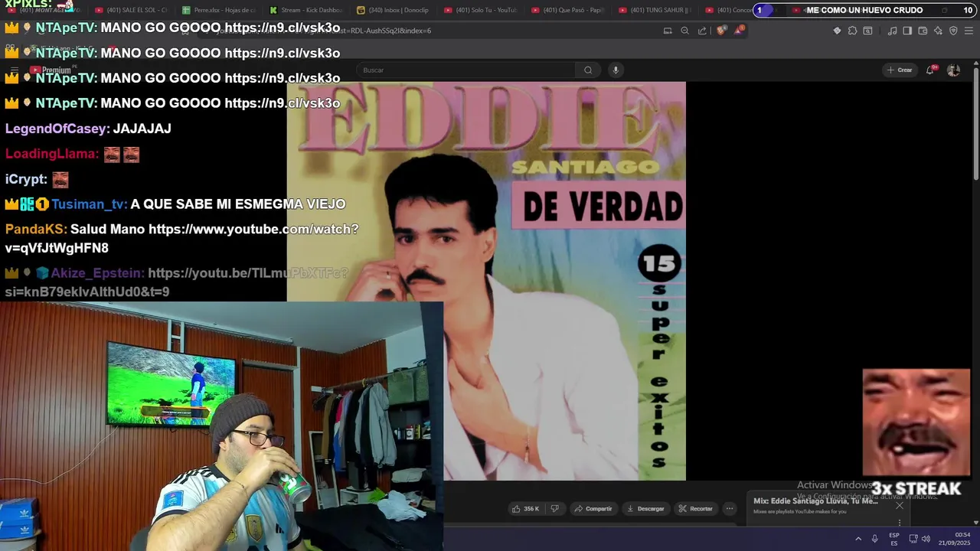Click the Compartir button
This screenshot has height=551, width=980.
point(593,509)
